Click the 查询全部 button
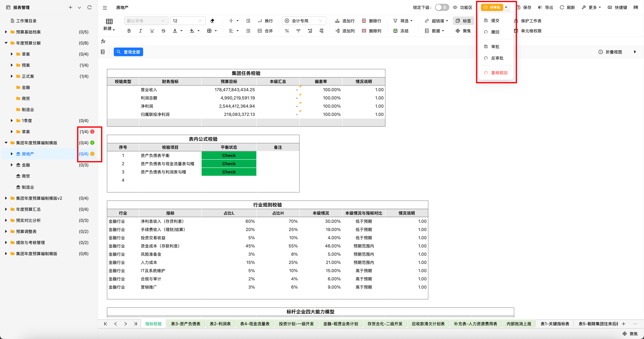The height and width of the screenshot is (339, 644). (128, 52)
